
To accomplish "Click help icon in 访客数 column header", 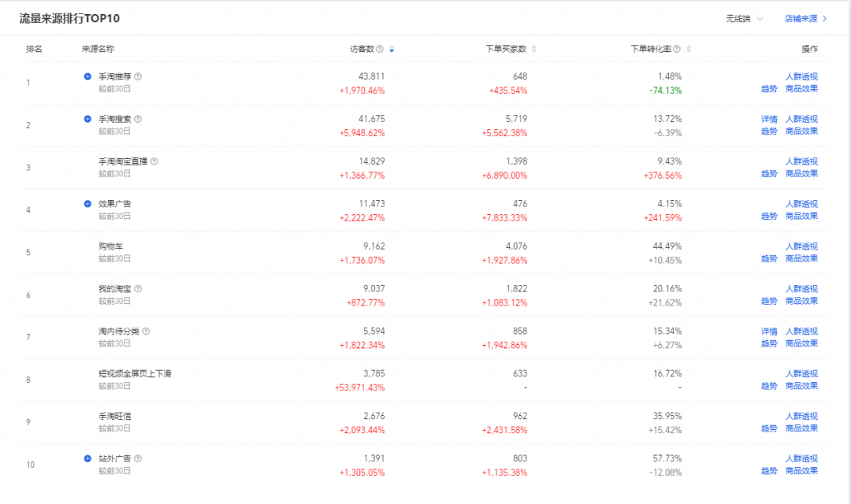I will click(x=380, y=49).
